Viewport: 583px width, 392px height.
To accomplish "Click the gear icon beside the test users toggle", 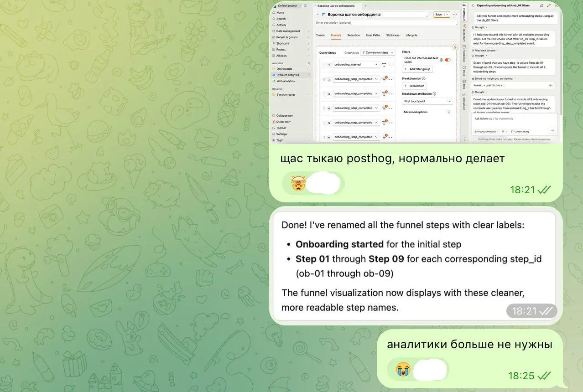I will pos(441,60).
